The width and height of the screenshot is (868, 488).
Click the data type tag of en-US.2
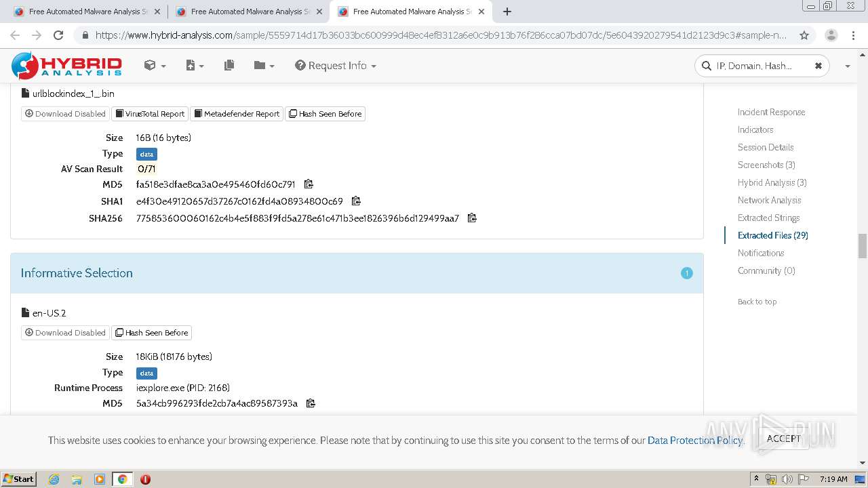pyautogui.click(x=146, y=373)
